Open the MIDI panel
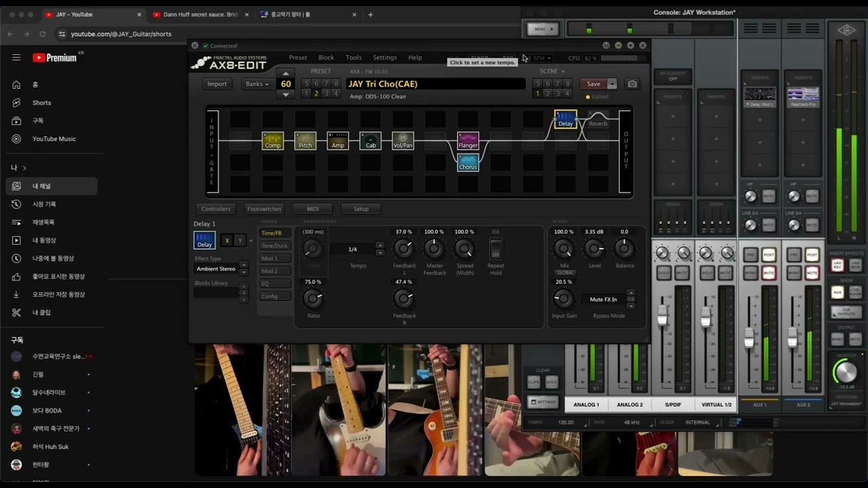This screenshot has height=488, width=868. (x=313, y=209)
